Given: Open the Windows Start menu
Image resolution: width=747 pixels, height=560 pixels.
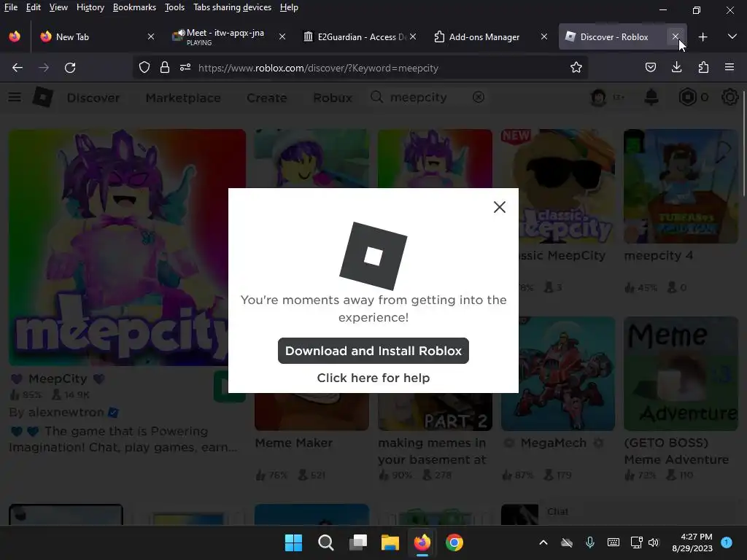Looking at the screenshot, I should [293, 542].
